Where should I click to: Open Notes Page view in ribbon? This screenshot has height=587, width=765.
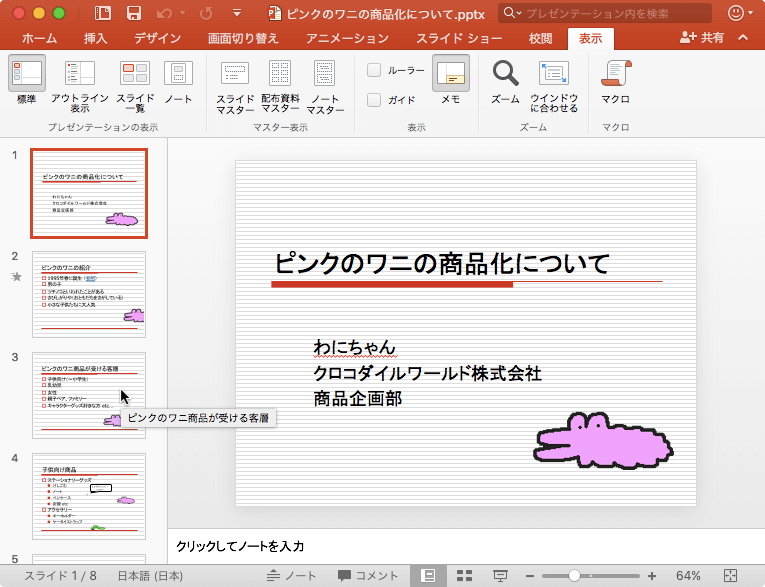tap(178, 74)
